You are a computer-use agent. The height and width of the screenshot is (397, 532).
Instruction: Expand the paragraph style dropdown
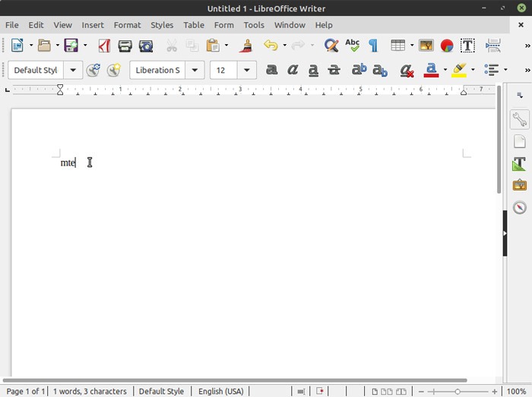pyautogui.click(x=73, y=70)
